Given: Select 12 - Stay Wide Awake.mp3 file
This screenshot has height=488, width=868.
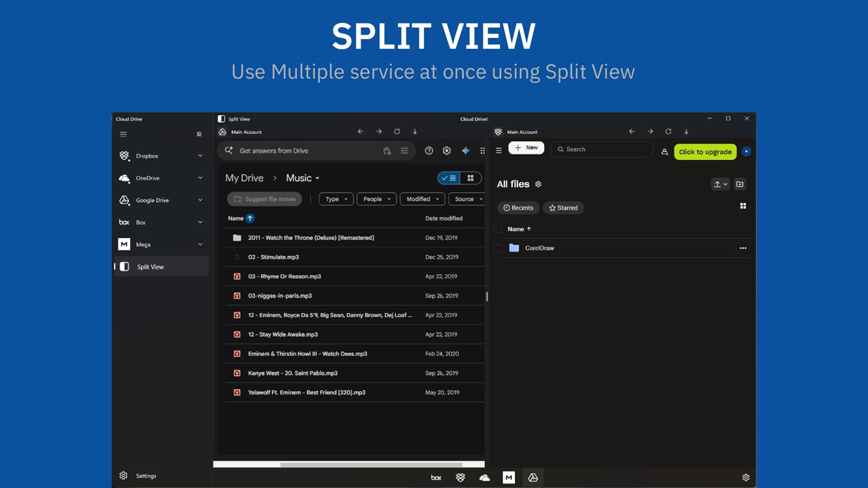Looking at the screenshot, I should tap(355, 334).
